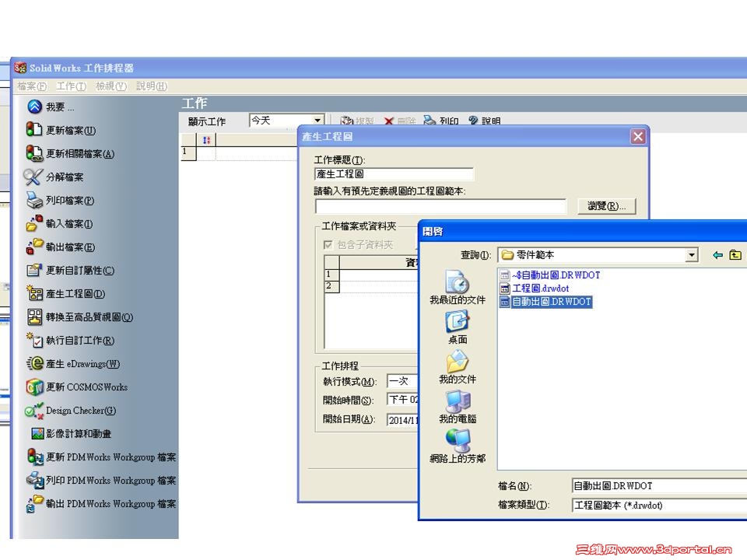Go to 桌面 in the Open dialog

(458, 321)
